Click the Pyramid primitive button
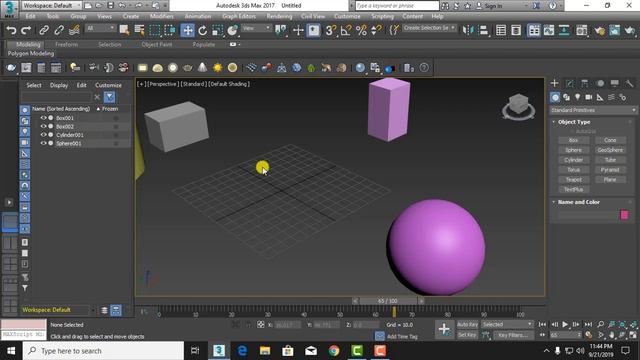 click(610, 170)
